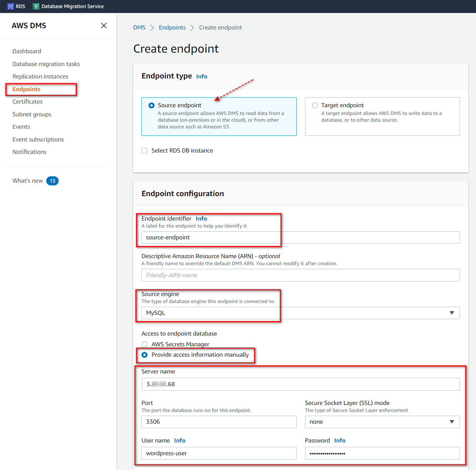Viewport: 476px width, 470px height.
Task: Open Replication instances page
Action: point(40,76)
